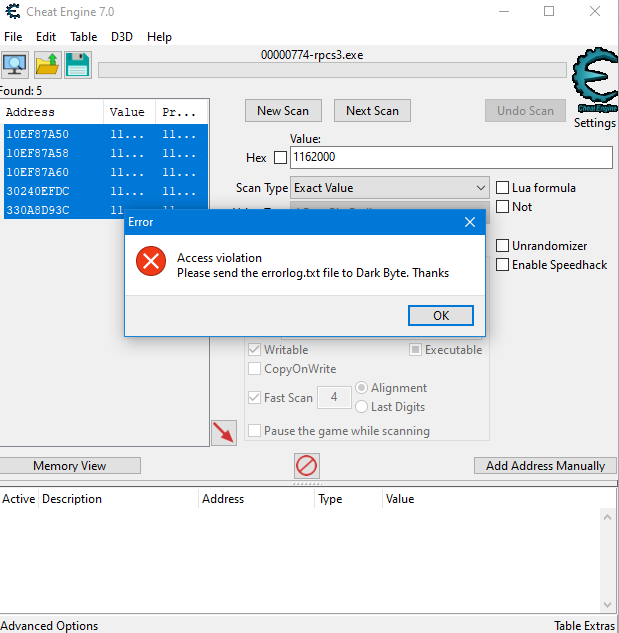This screenshot has width=619, height=633.
Task: Toggle the Executable checkbox
Action: [415, 350]
